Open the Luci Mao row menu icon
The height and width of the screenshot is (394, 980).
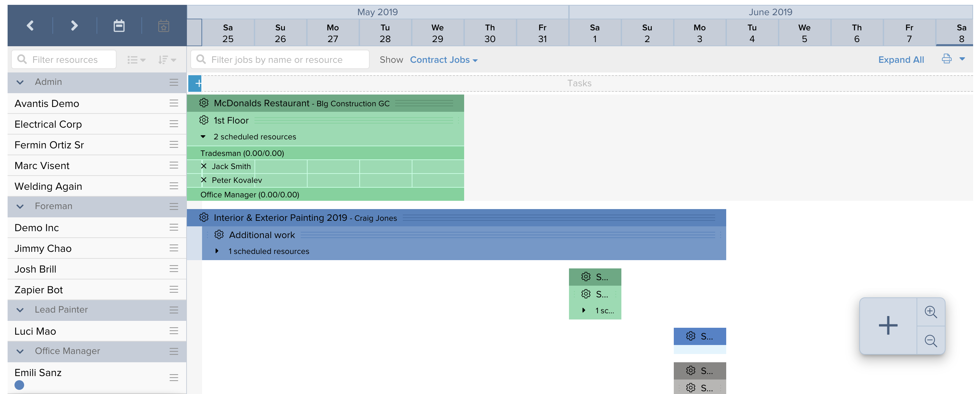tap(174, 331)
